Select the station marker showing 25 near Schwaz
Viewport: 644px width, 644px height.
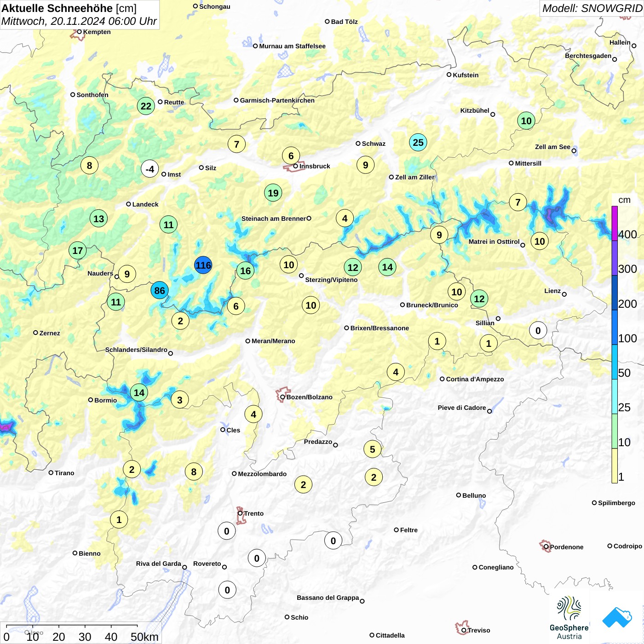tap(418, 142)
